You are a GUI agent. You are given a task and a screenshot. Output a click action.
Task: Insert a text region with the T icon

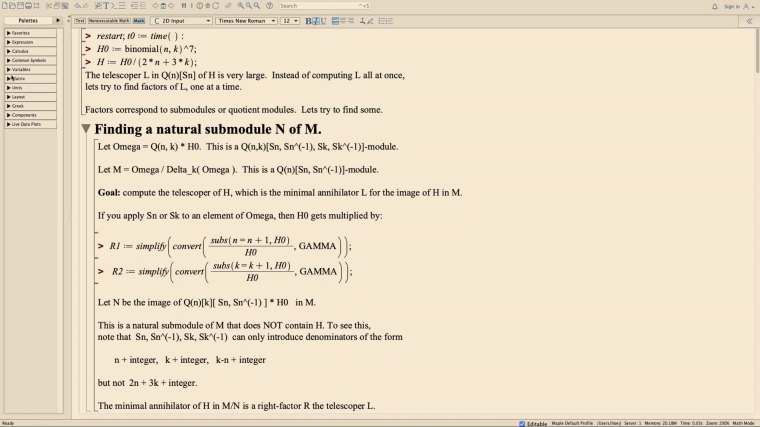[106, 6]
